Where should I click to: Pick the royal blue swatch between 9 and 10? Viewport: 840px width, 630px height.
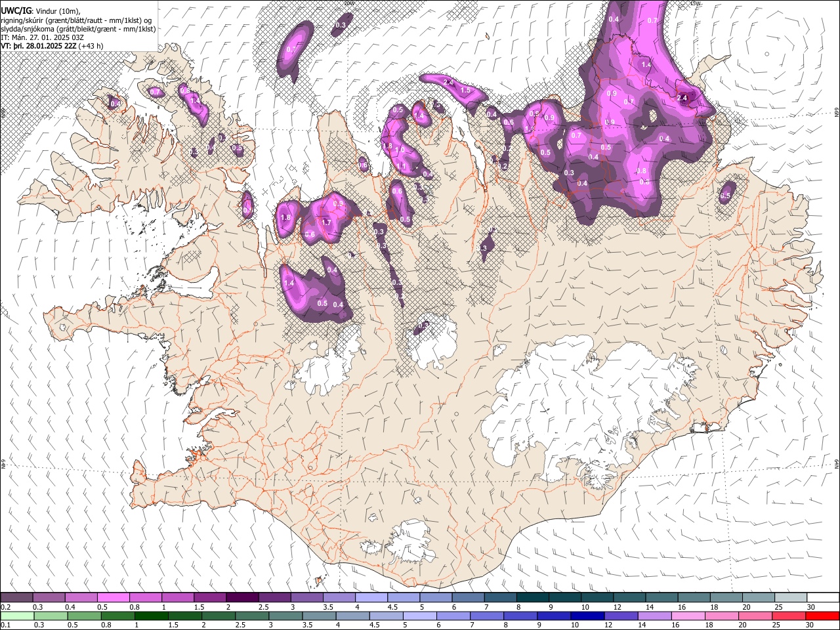(x=553, y=616)
